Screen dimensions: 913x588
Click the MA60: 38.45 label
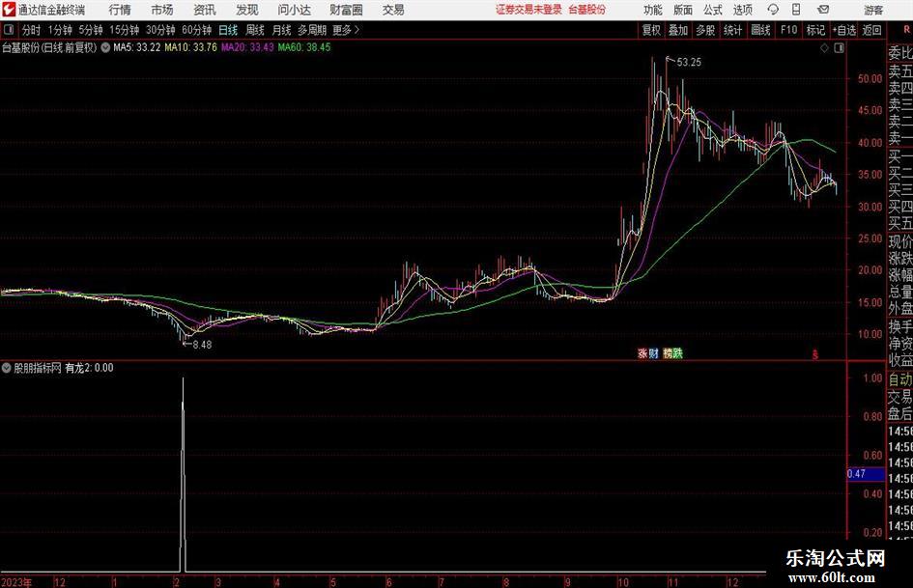[x=304, y=47]
